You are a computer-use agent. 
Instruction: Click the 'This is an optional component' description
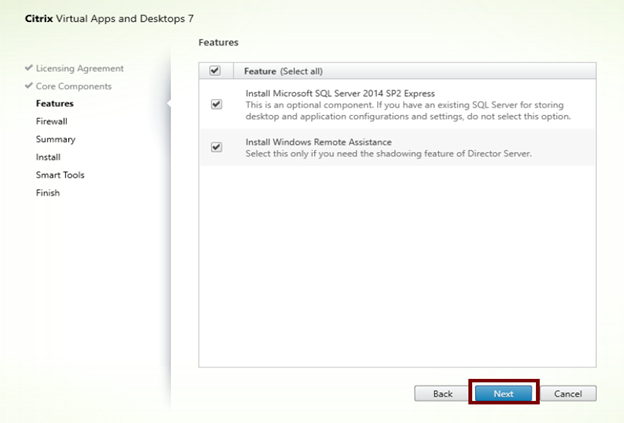pos(408,111)
